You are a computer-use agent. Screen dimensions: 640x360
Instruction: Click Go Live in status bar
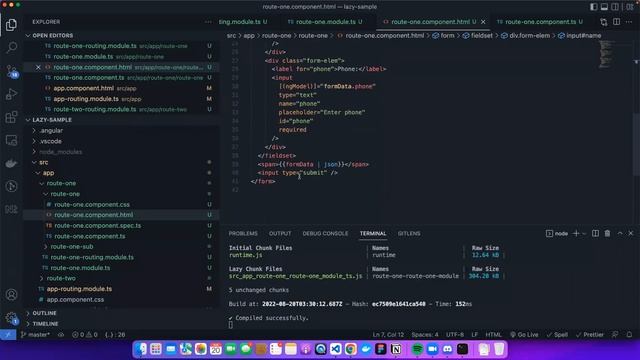click(x=524, y=335)
